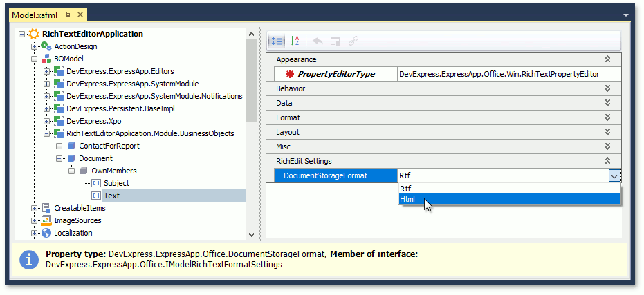Expand the Layout property category

608,132
